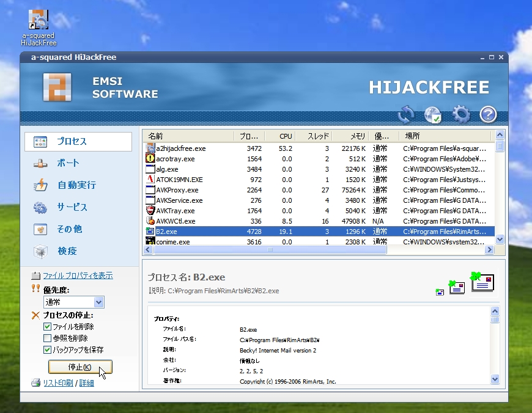Toggle the バックアップを保存 checkbox
This screenshot has height=413, width=532.
(x=48, y=349)
